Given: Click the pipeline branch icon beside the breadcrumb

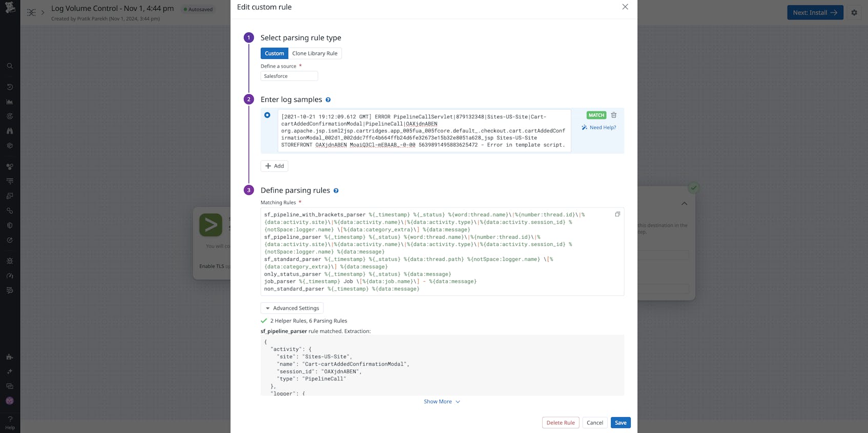Looking at the screenshot, I should [31, 12].
